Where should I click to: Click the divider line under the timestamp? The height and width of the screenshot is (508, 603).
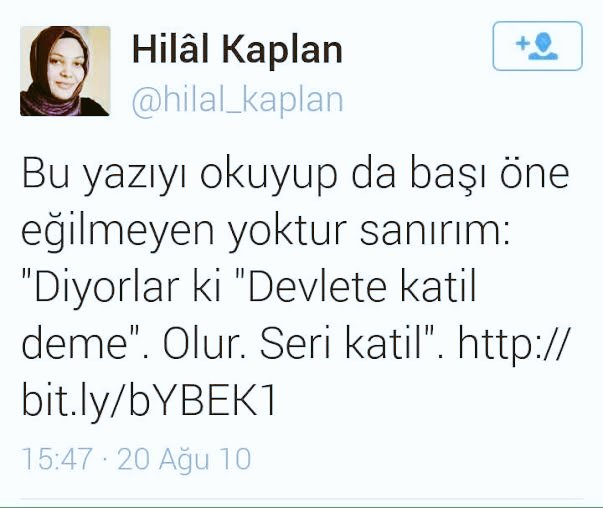click(x=302, y=499)
